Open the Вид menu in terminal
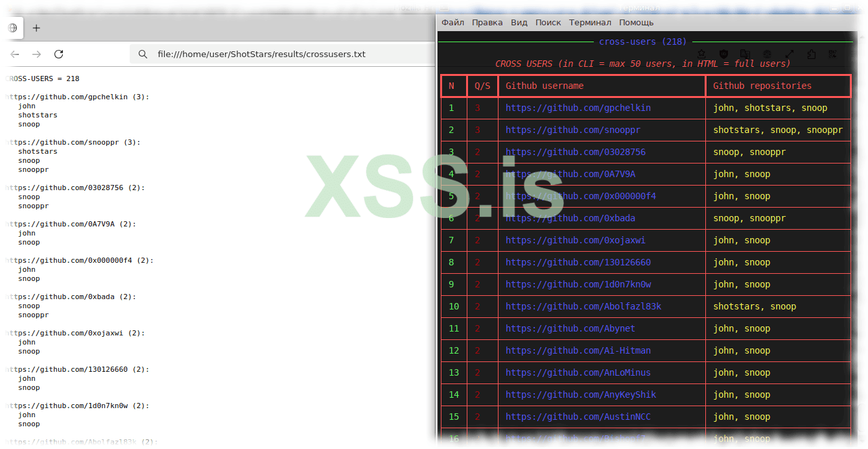Image resolution: width=868 pixels, height=449 pixels. point(519,22)
